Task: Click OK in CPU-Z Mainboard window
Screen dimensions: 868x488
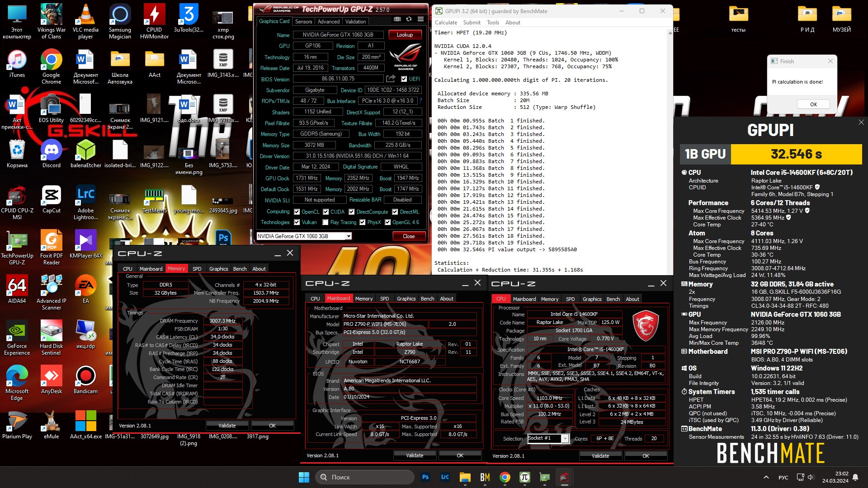Action: point(460,455)
